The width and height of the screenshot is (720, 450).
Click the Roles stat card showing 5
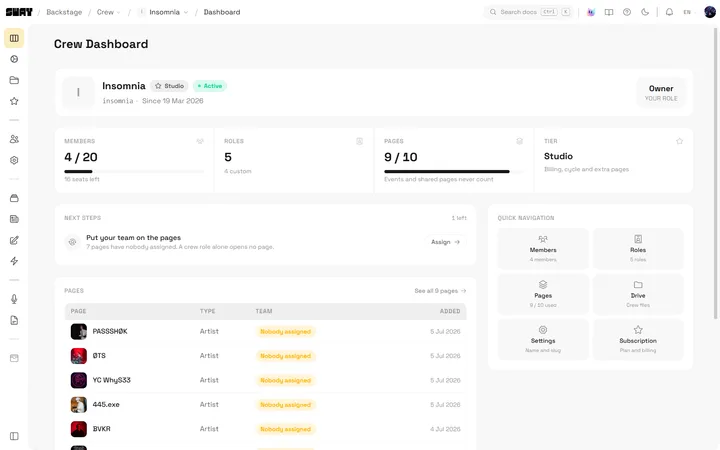point(294,160)
